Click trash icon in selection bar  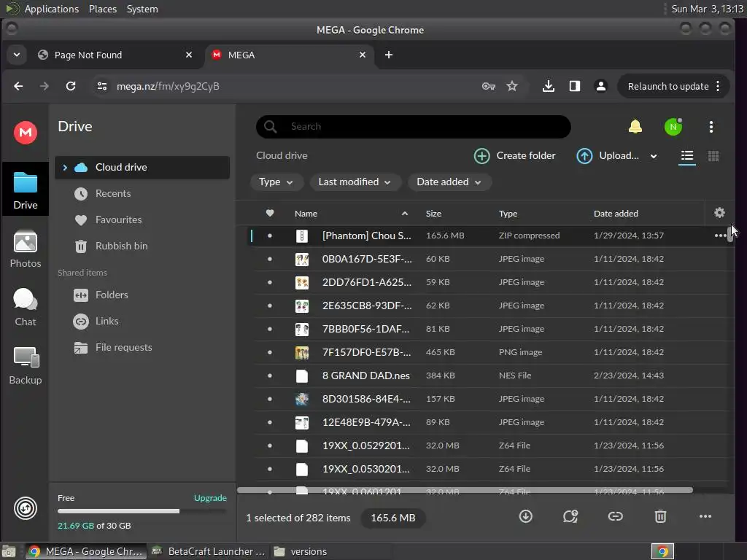pos(660,517)
